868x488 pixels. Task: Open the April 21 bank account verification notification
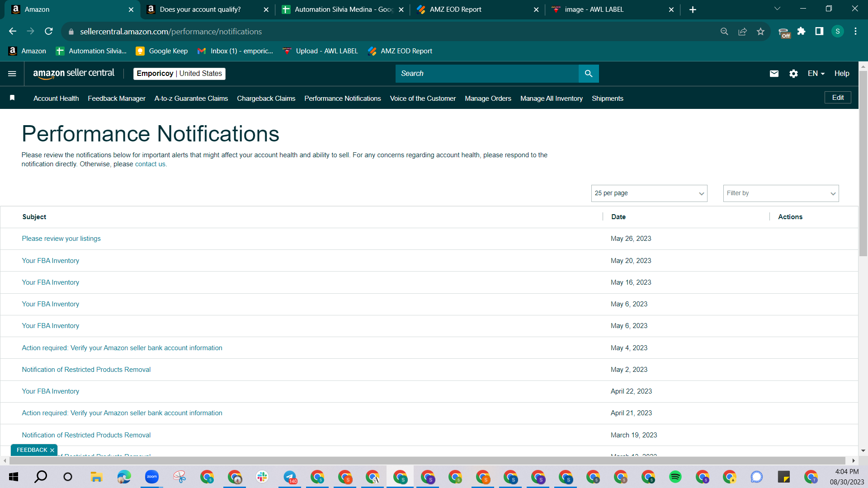(x=122, y=413)
